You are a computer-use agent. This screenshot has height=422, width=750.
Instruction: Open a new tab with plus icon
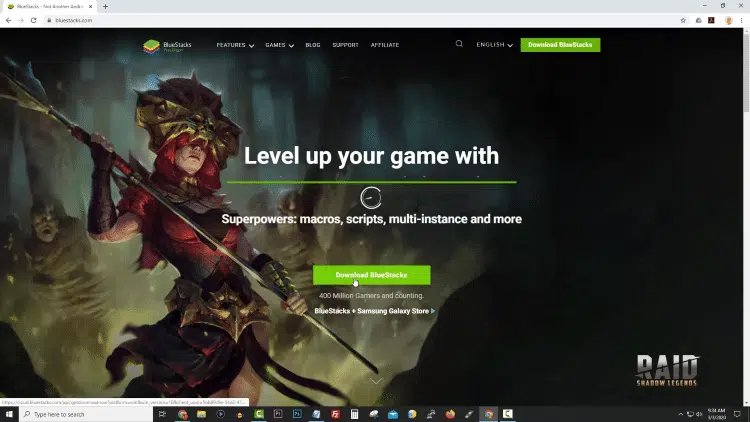(x=105, y=6)
